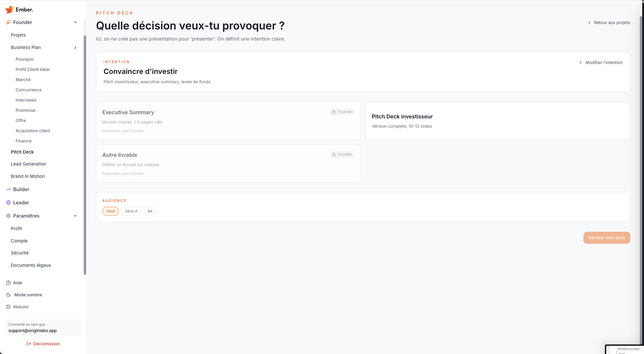Select the BA audience tag
The height and width of the screenshot is (354, 644).
point(150,211)
